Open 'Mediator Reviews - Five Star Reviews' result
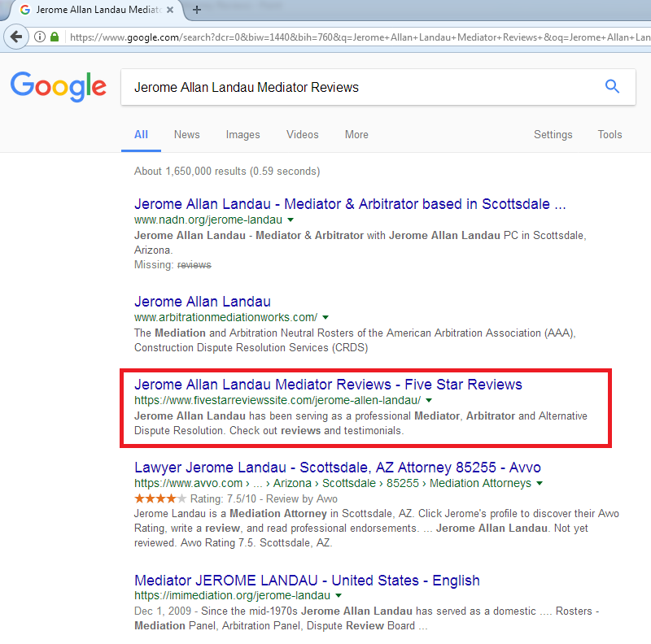 (x=328, y=385)
